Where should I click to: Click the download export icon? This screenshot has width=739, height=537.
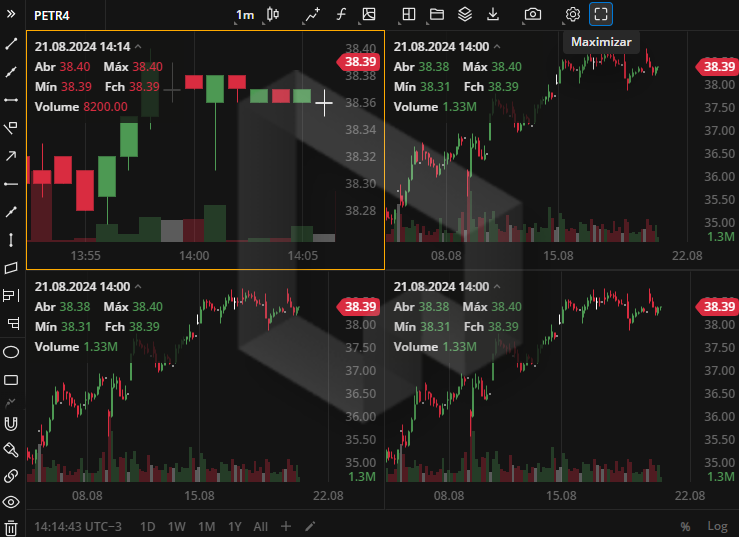point(493,15)
